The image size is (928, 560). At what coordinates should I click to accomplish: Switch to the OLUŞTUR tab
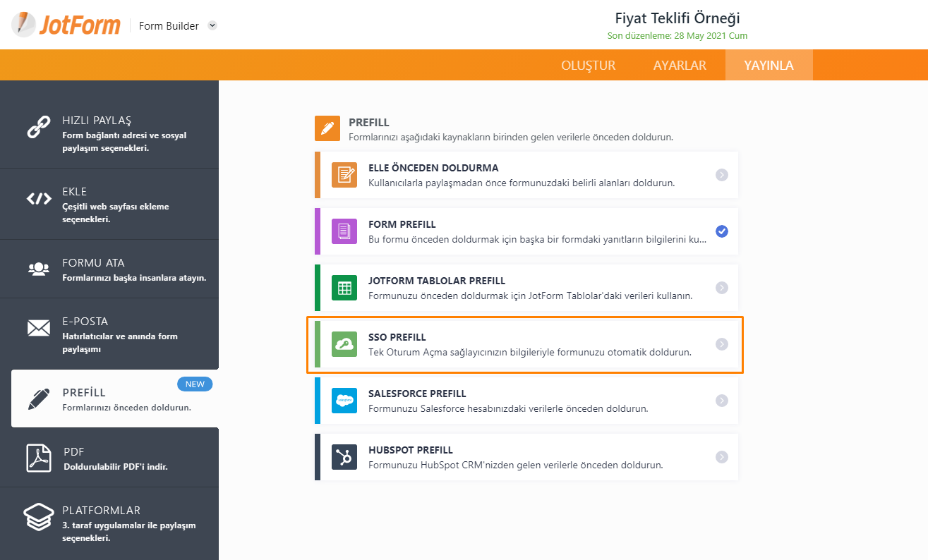pyautogui.click(x=588, y=66)
